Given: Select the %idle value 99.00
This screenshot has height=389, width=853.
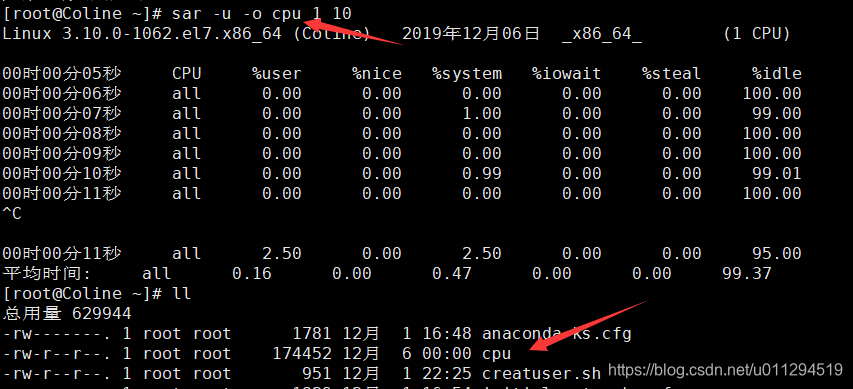Looking at the screenshot, I should 777,113.
